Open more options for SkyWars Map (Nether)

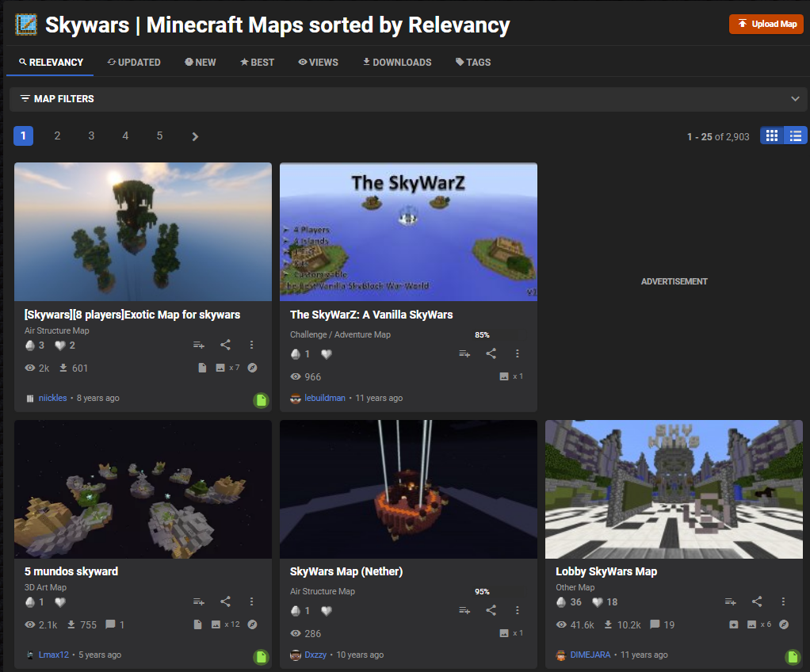(x=517, y=610)
